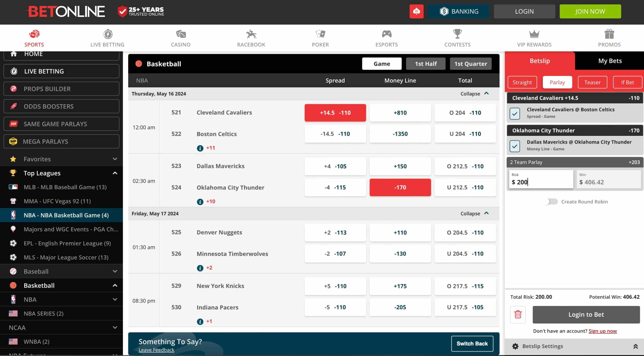The width and height of the screenshot is (644, 356).
Task: Select Mavericks +150 money line
Action: pyautogui.click(x=400, y=166)
